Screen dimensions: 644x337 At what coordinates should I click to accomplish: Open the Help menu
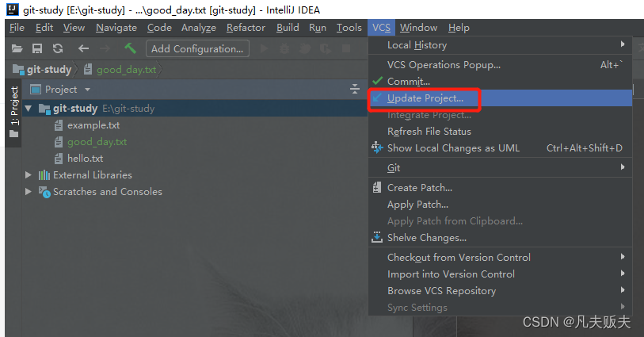459,28
